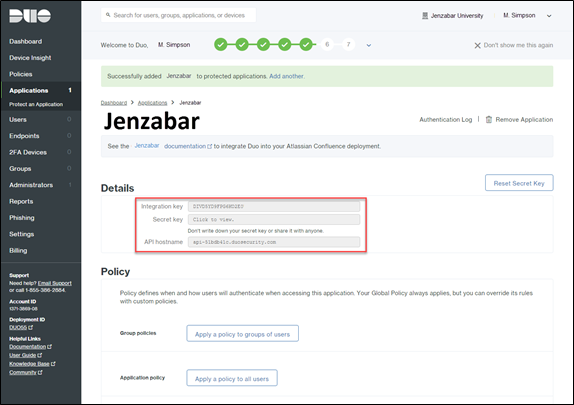This screenshot has height=405, width=574.
Task: Click the search users, groups, applications field
Action: tap(179, 15)
